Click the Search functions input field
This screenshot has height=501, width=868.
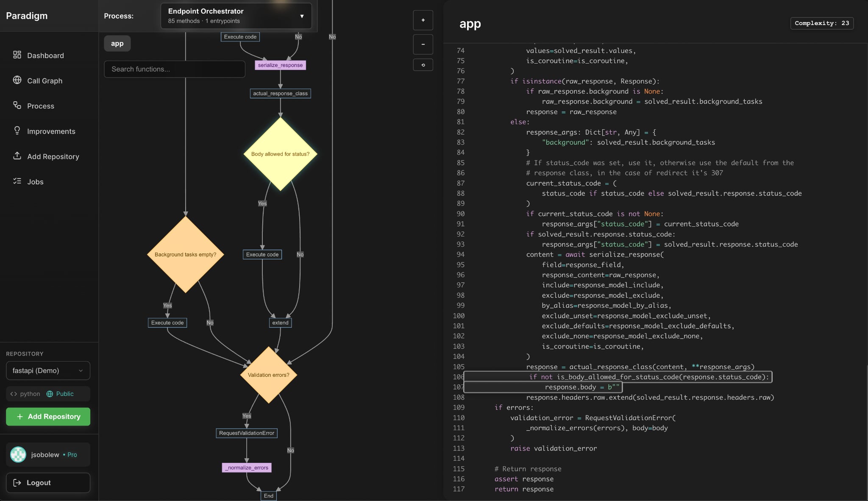coord(174,69)
